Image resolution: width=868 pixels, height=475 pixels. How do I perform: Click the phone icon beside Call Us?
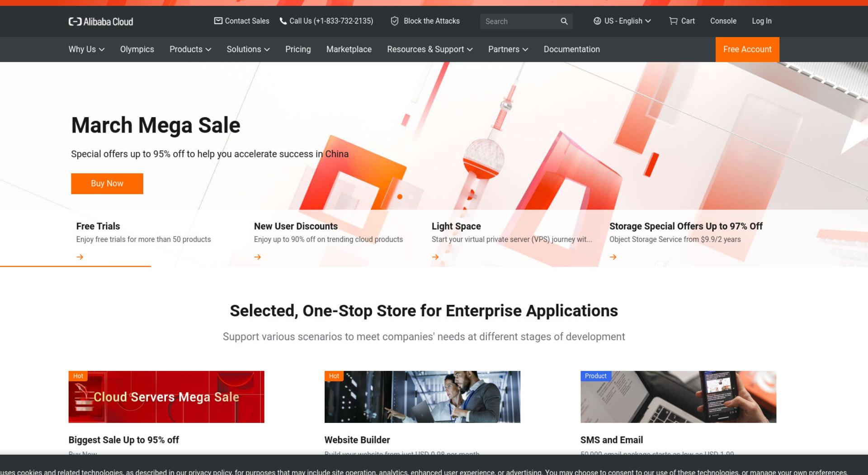coord(283,21)
